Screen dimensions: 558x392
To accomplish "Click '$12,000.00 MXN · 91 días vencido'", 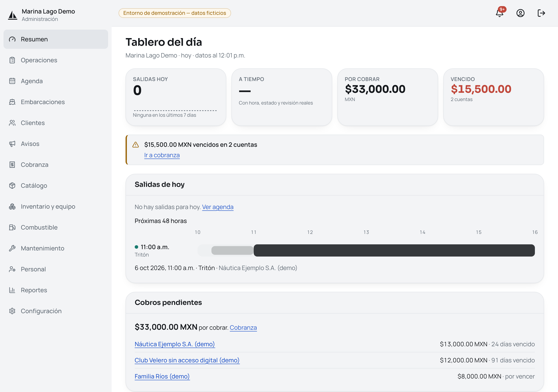I will (x=487, y=360).
